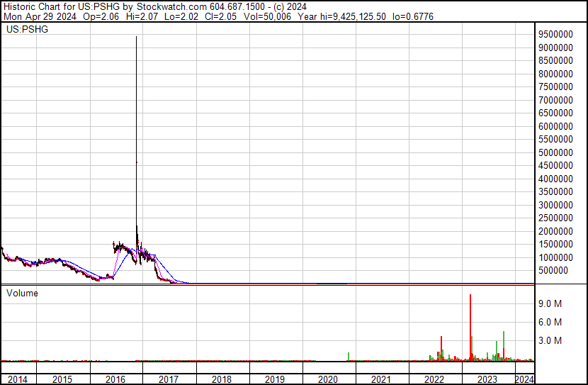Click the 2018 year label on the timeline
This screenshot has width=588, height=385.
click(x=222, y=379)
